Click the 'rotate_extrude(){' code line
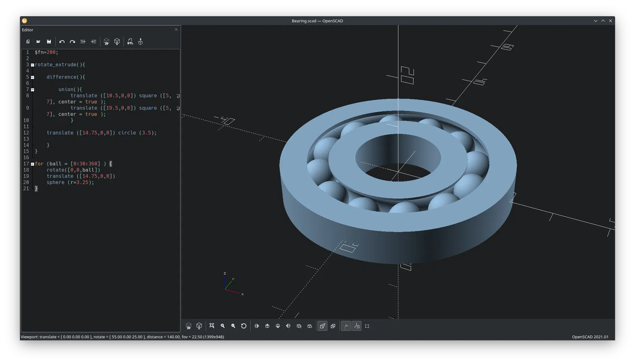 (x=60, y=65)
